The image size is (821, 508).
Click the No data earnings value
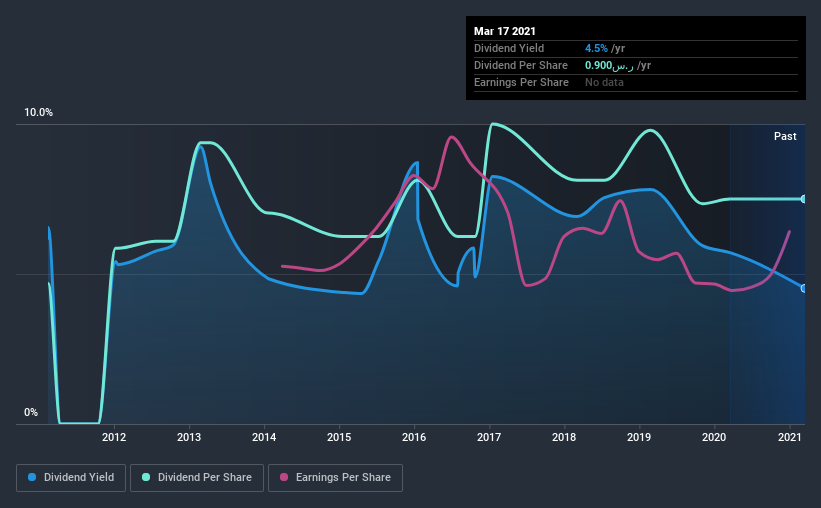click(604, 82)
